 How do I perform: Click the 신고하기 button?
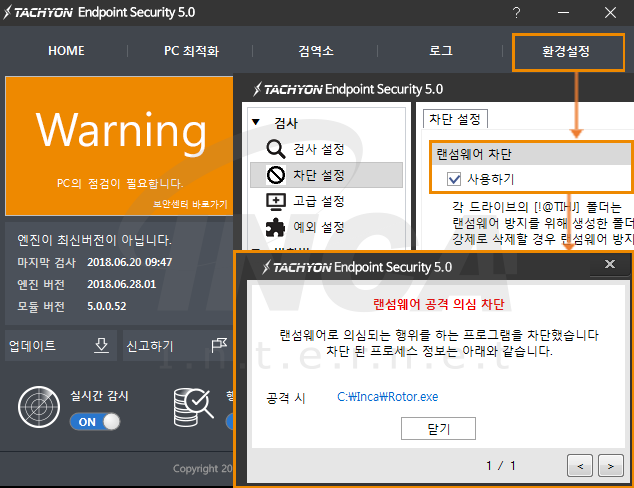pos(177,346)
